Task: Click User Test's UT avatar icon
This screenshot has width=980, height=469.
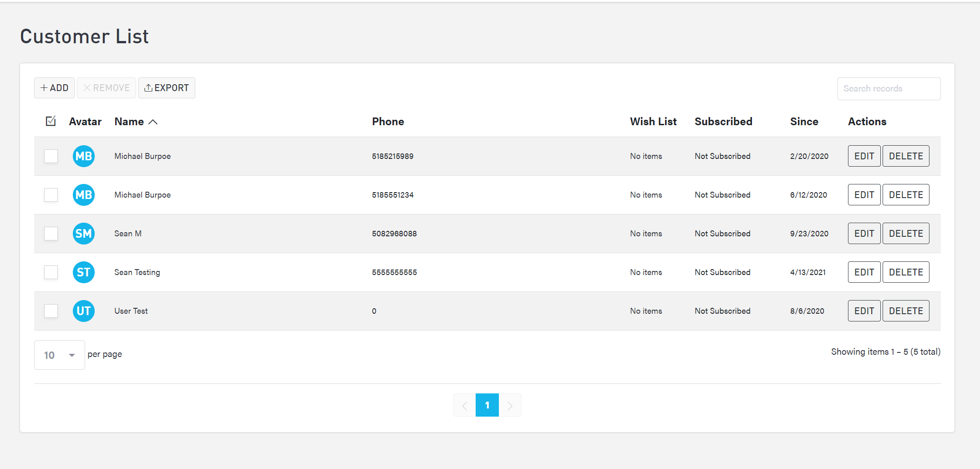Action: (83, 311)
